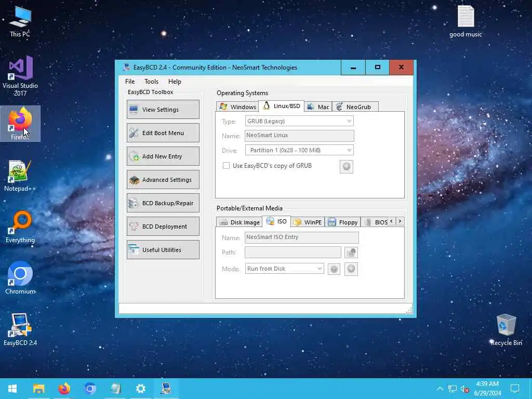The width and height of the screenshot is (532, 399).
Task: Launch Chromium from the taskbar
Action: coord(89,389)
